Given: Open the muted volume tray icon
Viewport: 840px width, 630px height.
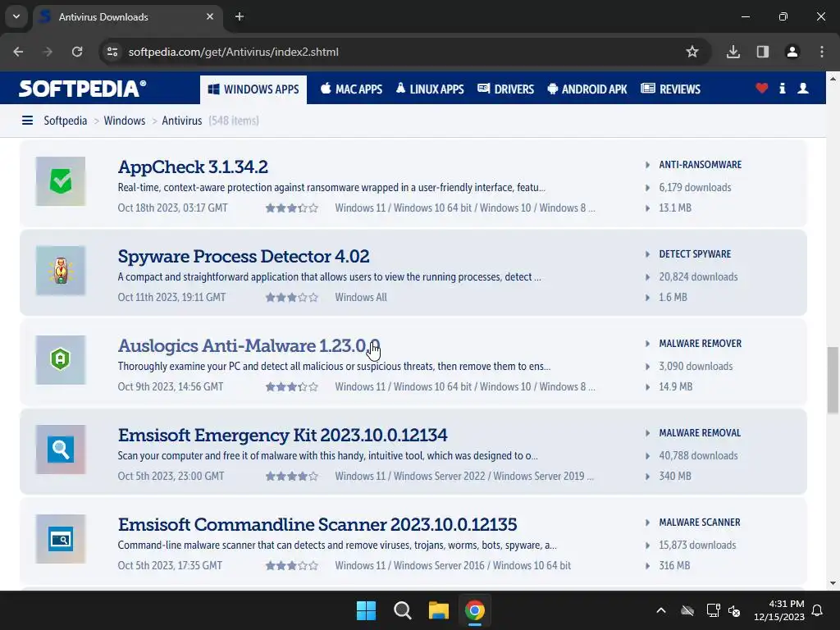Looking at the screenshot, I should point(734,610).
